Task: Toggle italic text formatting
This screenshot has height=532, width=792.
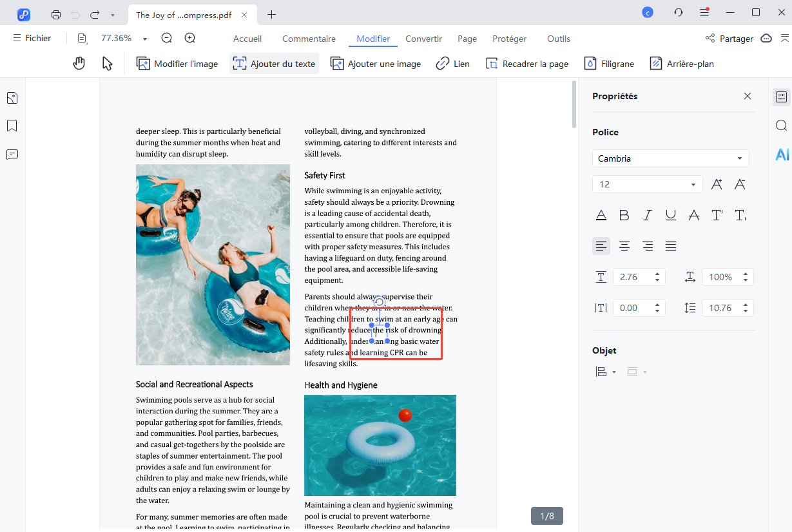Action: (648, 215)
